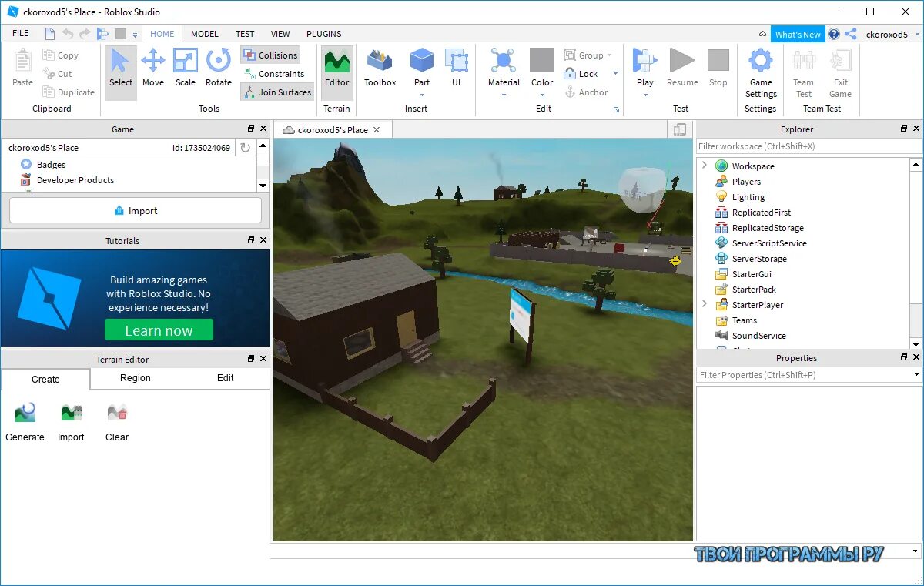Switch to the VIEW ribbon tab
The image size is (924, 586).
[280, 34]
